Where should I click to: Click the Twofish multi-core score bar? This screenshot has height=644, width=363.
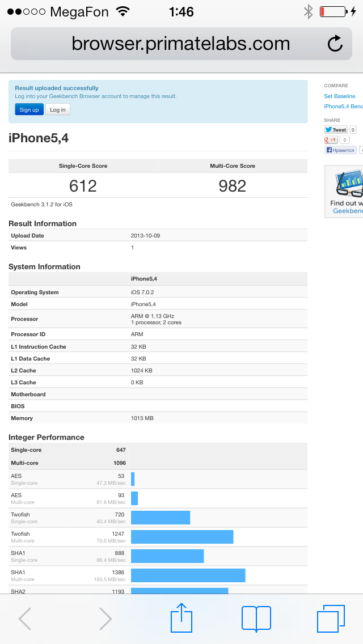click(181, 537)
